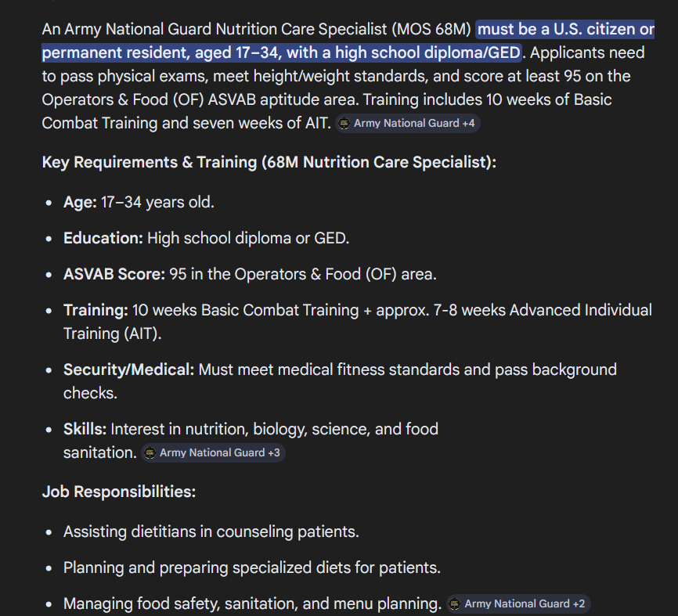Image resolution: width=678 pixels, height=616 pixels.
Task: Open the "Army National Guard +2" sources label
Action: [x=525, y=604]
